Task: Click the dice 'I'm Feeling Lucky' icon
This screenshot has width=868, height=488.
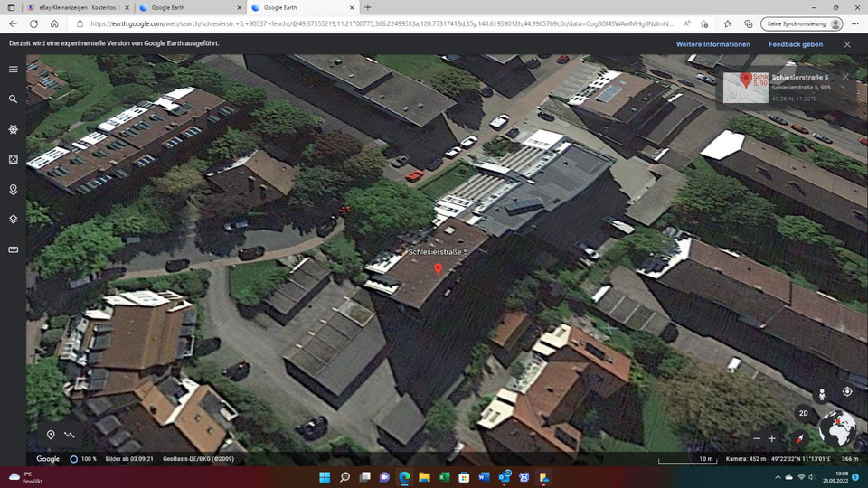Action: click(x=14, y=159)
